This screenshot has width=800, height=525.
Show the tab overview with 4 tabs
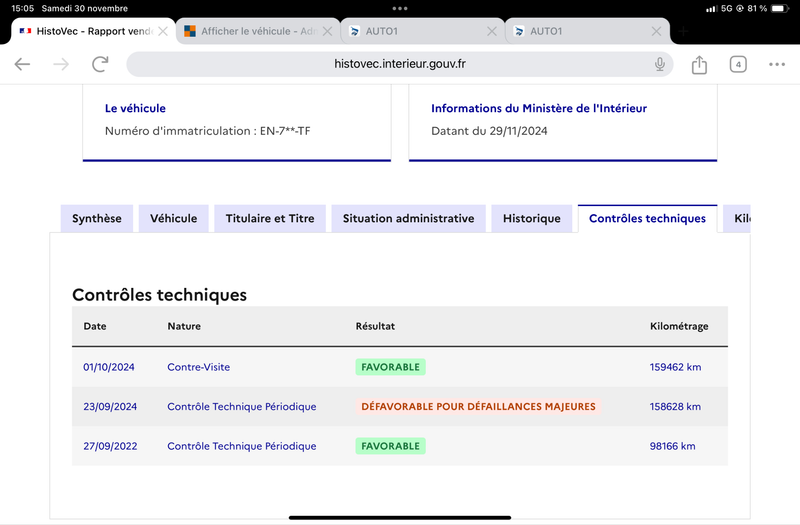point(738,64)
